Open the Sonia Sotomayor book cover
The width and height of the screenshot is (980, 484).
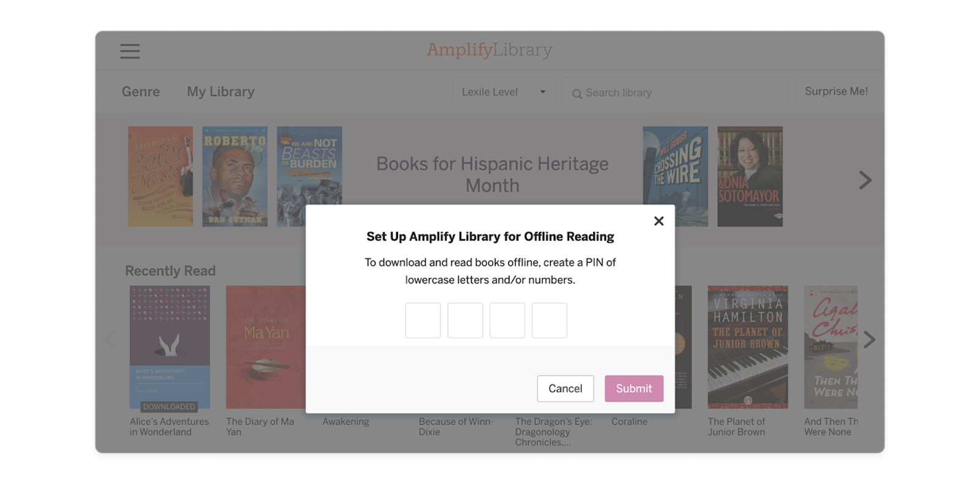click(749, 176)
